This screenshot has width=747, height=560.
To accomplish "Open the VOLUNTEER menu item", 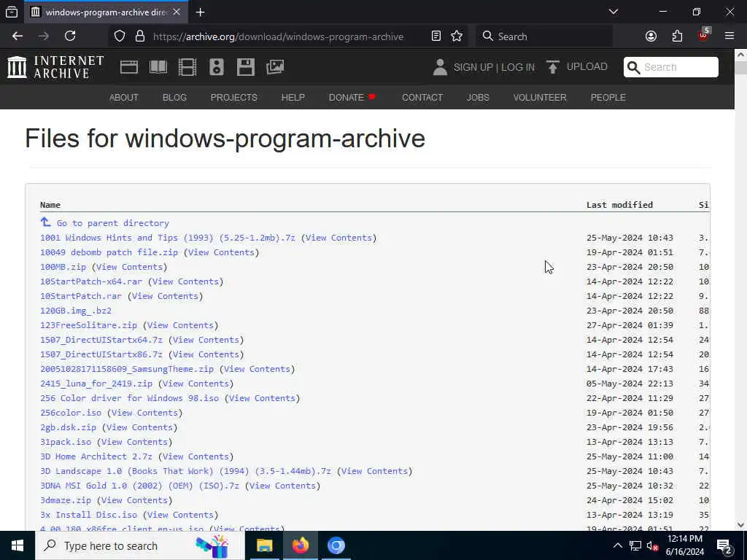I will pos(540,97).
